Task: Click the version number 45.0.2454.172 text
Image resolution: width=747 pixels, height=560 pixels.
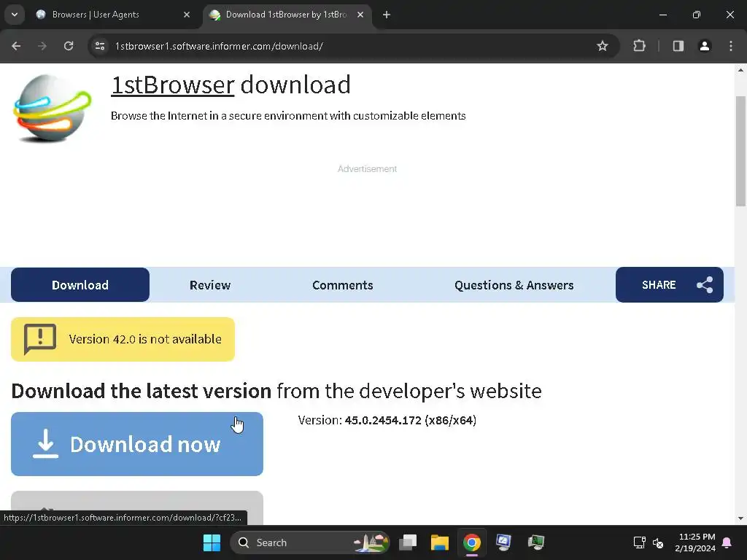Action: (x=383, y=420)
